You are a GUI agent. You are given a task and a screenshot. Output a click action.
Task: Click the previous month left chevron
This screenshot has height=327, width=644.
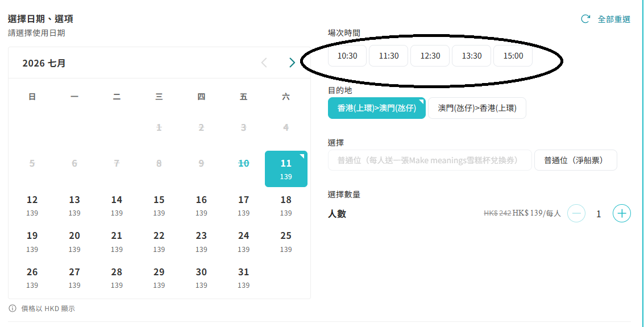click(x=264, y=63)
